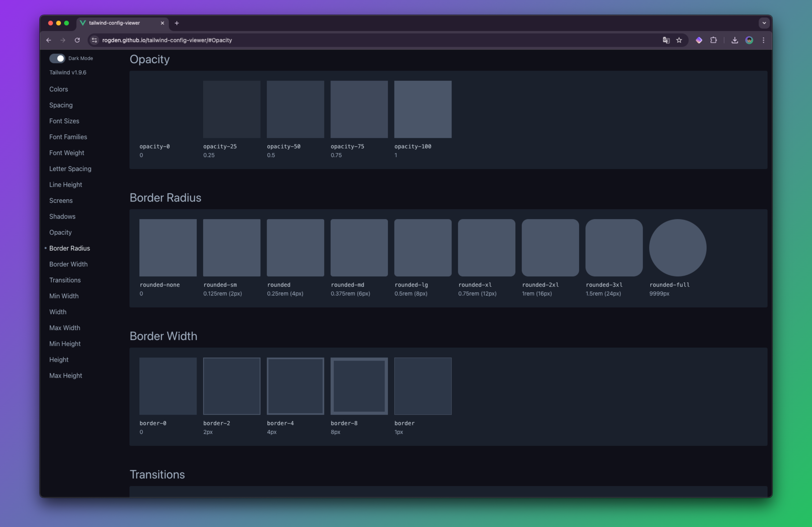This screenshot has height=527, width=812.
Task: Jump to Height section
Action: [59, 360]
